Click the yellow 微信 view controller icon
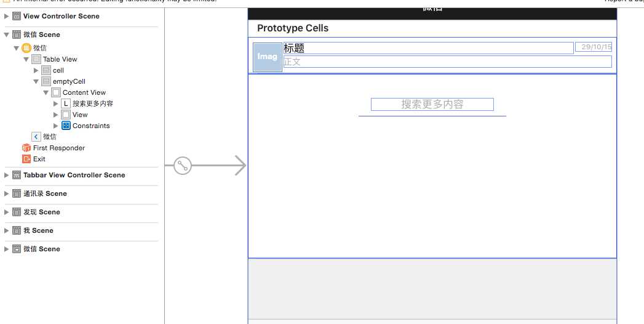Viewport: 644px width, 324px height. (26, 48)
